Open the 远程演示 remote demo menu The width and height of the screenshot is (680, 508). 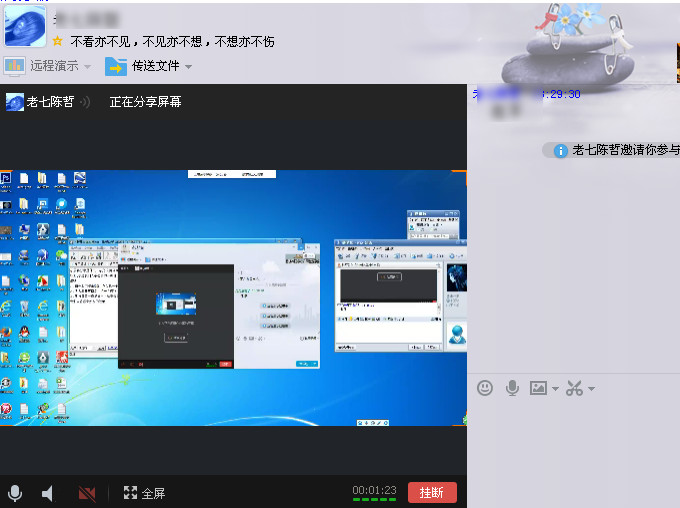[48, 66]
